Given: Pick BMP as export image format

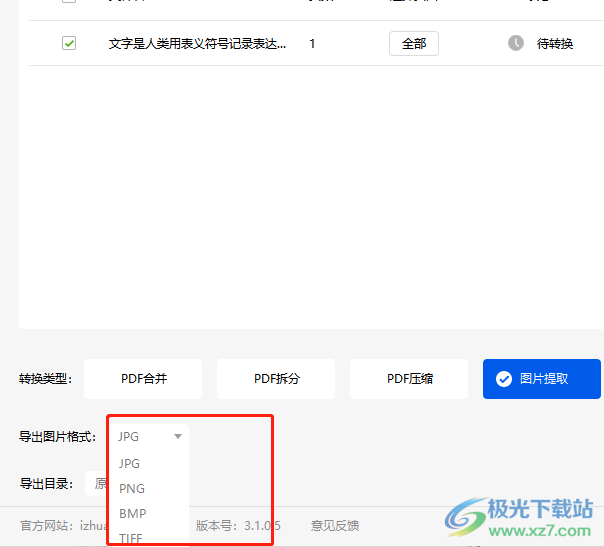Looking at the screenshot, I should 132,513.
